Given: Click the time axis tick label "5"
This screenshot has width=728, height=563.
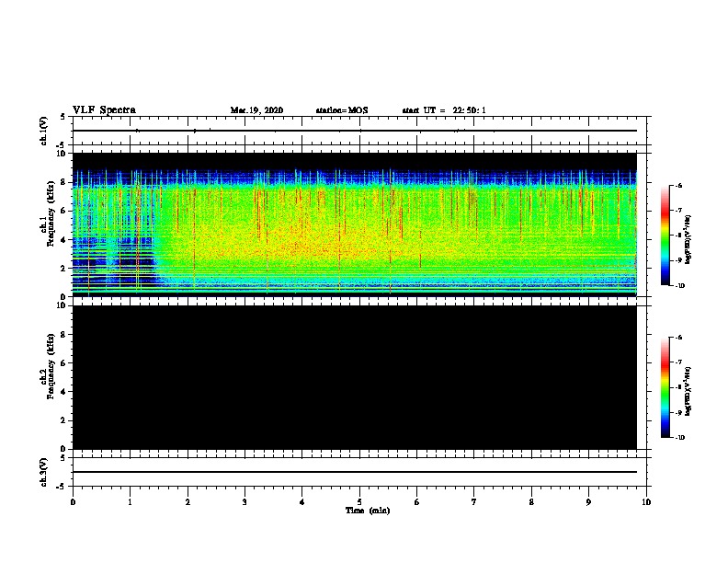Looking at the screenshot, I should pos(359,501).
